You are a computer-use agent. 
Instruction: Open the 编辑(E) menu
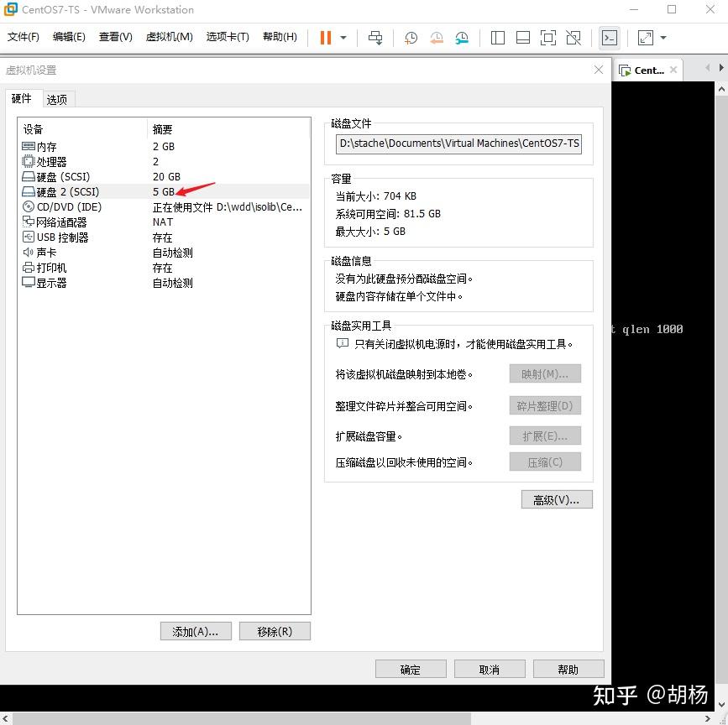[69, 37]
